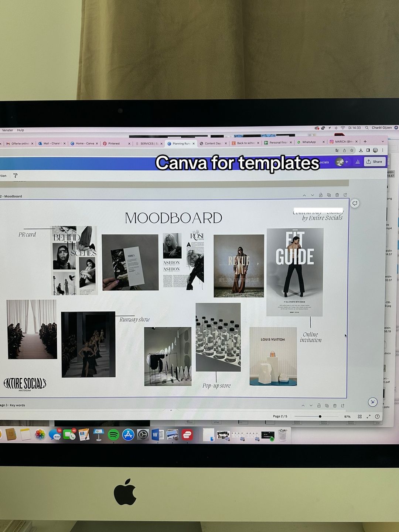The width and height of the screenshot is (399, 532).
Task: Move page 3 Key words down
Action: [x=311, y=406]
